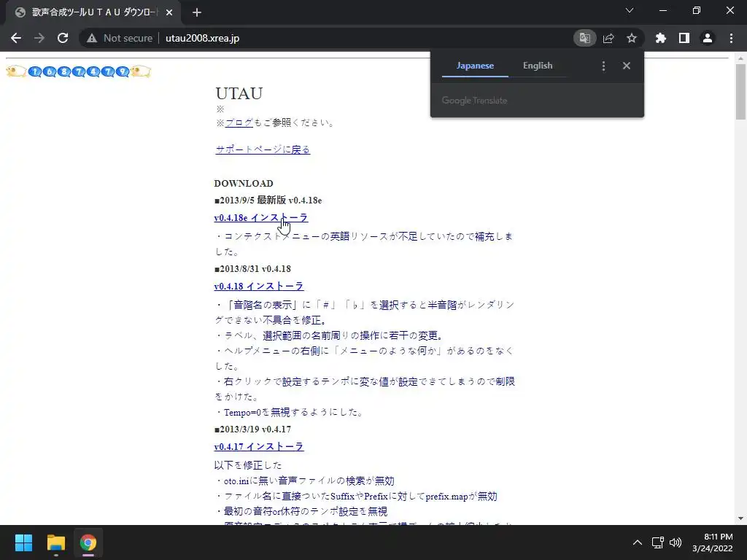Bookmark this page with the star icon
The height and width of the screenshot is (560, 747).
632,38
